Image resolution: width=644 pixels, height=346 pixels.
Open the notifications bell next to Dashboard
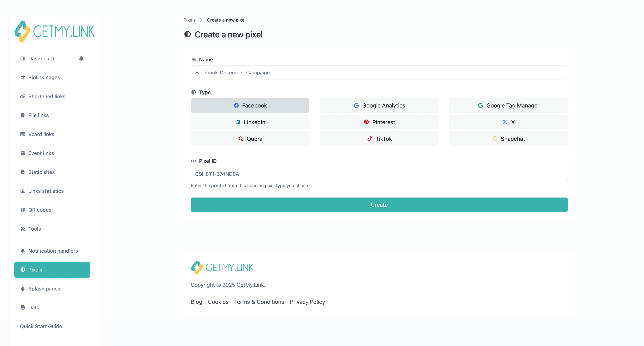81,59
